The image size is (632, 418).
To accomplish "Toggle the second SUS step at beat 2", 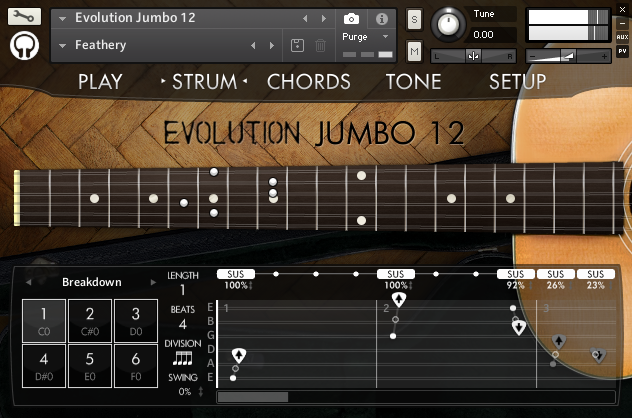I will click(396, 274).
